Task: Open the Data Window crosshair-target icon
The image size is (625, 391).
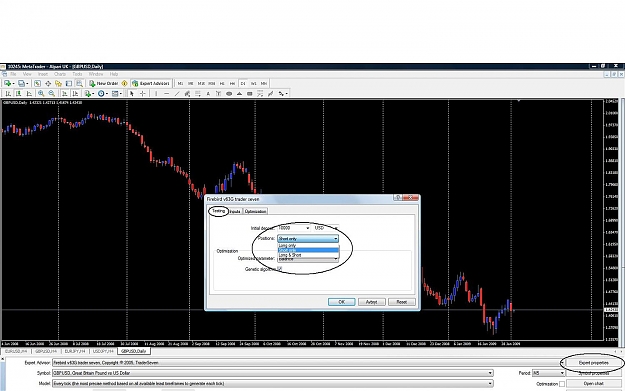Action: pyautogui.click(x=48, y=83)
